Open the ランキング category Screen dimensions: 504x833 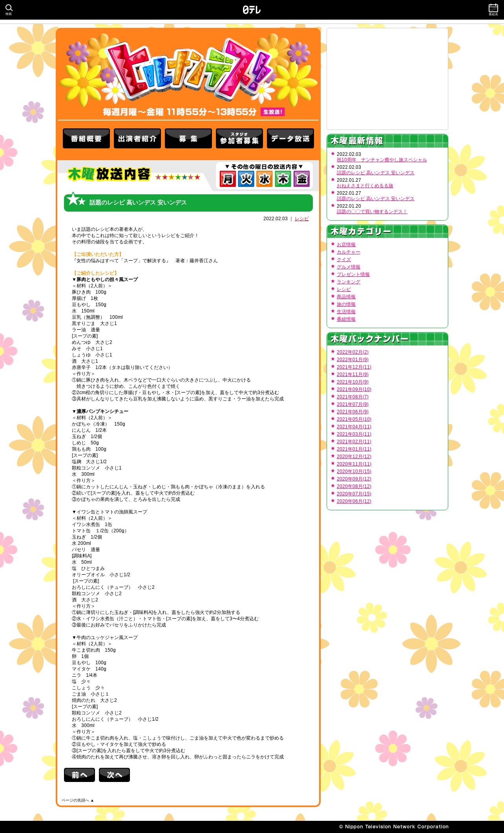348,282
